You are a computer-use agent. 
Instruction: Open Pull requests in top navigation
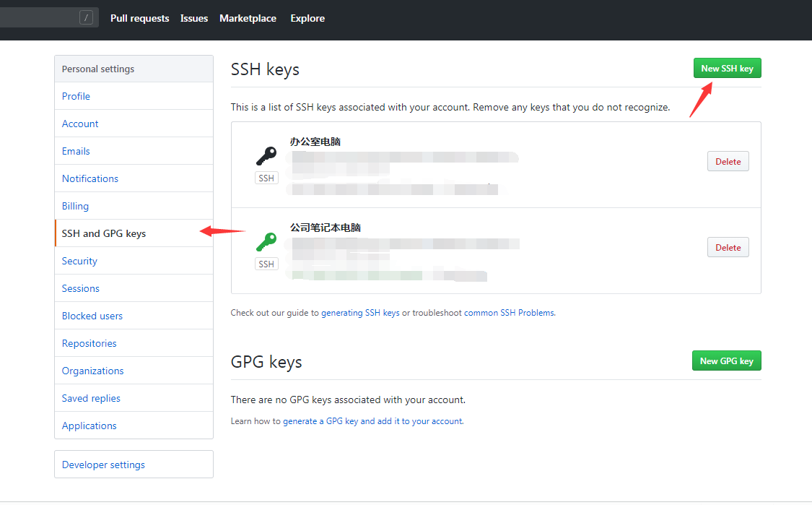coord(140,18)
